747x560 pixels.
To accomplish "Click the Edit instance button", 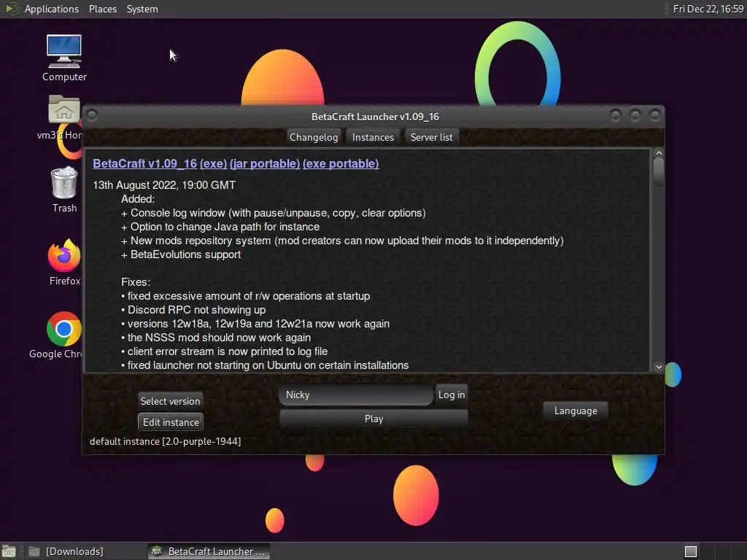I will (171, 422).
